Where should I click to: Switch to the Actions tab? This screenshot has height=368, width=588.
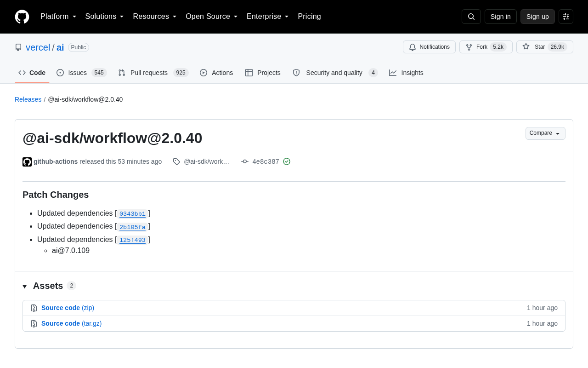coord(216,73)
